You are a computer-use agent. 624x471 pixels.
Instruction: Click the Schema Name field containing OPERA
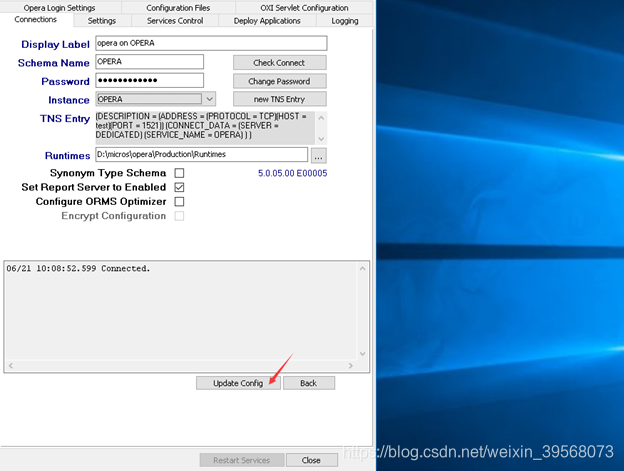point(150,62)
